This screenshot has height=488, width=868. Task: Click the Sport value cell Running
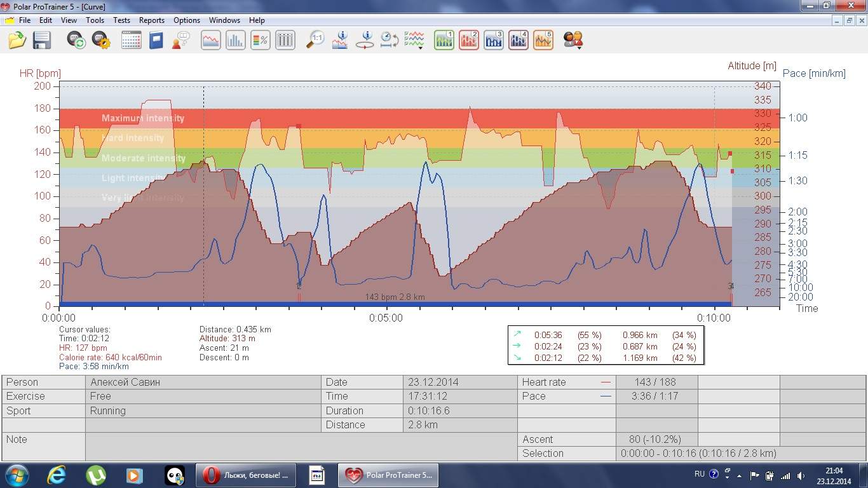tap(203, 410)
